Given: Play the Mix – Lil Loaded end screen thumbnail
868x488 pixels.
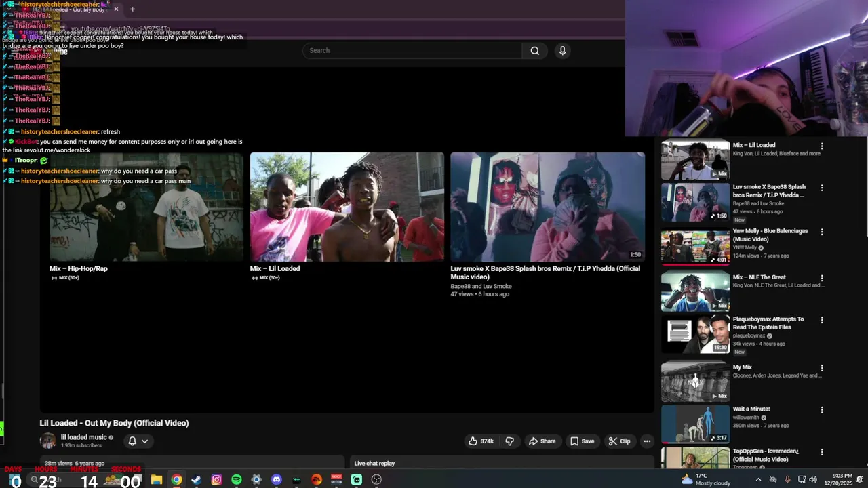Looking at the screenshot, I should 347,207.
